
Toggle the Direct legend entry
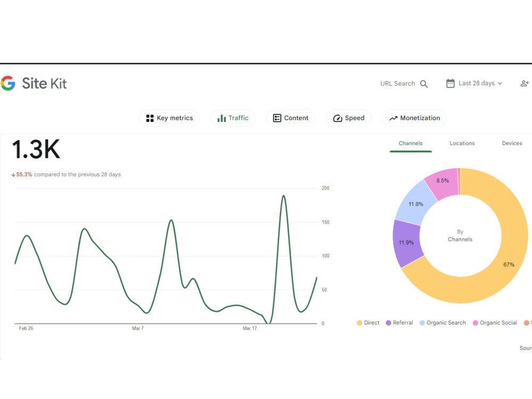coord(368,323)
